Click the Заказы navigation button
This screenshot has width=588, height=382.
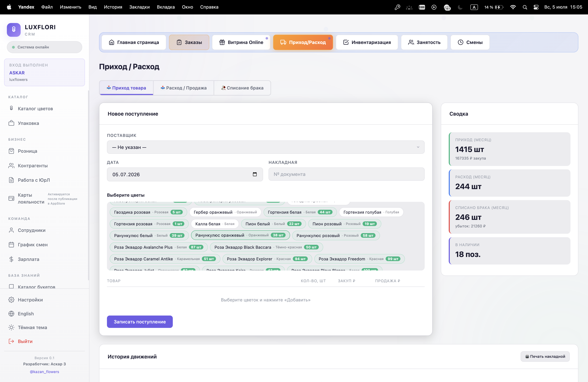[x=189, y=42]
